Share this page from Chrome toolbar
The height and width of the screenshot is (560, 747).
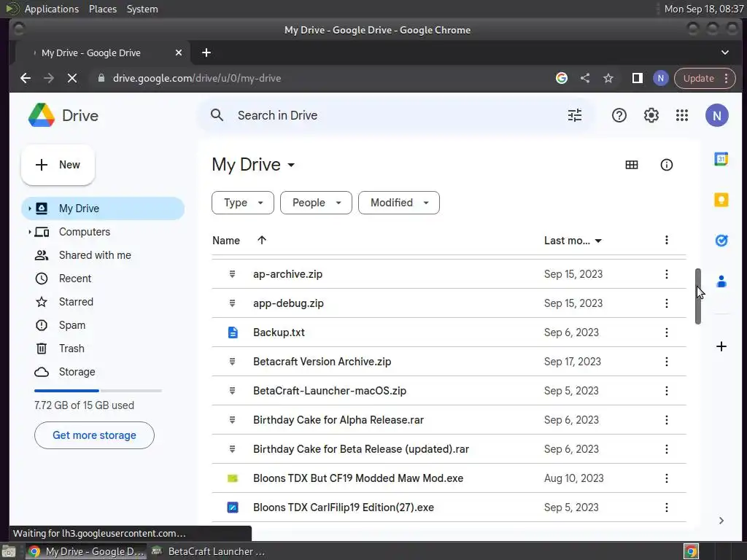(x=584, y=78)
